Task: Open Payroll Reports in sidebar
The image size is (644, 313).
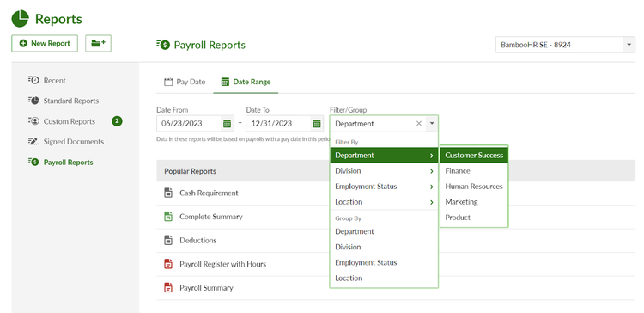Action: point(68,162)
